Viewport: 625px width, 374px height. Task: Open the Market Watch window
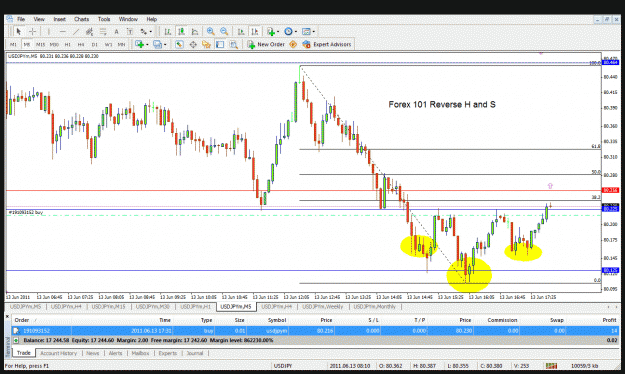coord(179,44)
